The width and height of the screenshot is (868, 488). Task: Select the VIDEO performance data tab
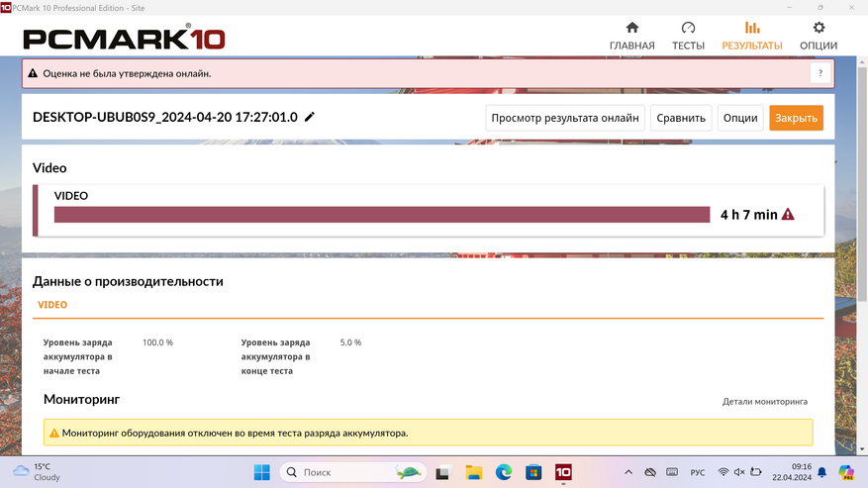click(52, 305)
